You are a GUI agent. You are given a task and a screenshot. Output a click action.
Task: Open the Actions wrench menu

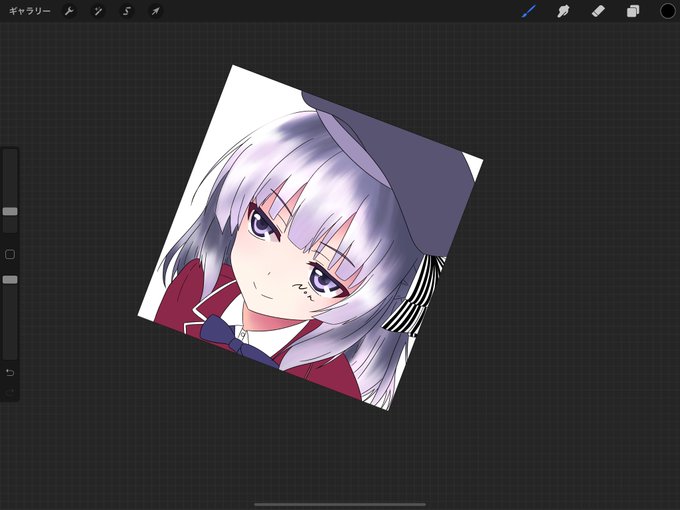pyautogui.click(x=69, y=11)
